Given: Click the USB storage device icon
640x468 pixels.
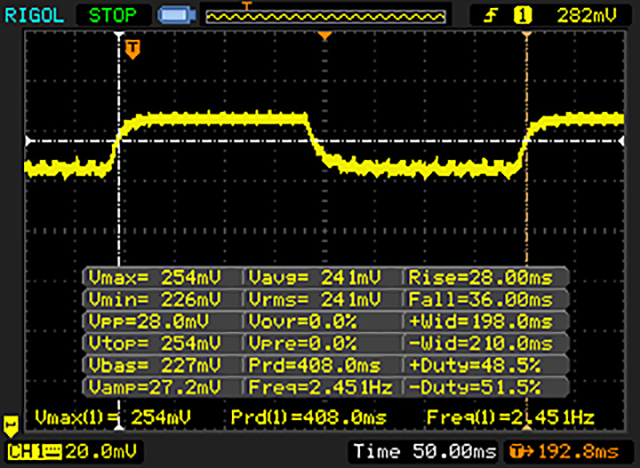Looking at the screenshot, I should [176, 16].
